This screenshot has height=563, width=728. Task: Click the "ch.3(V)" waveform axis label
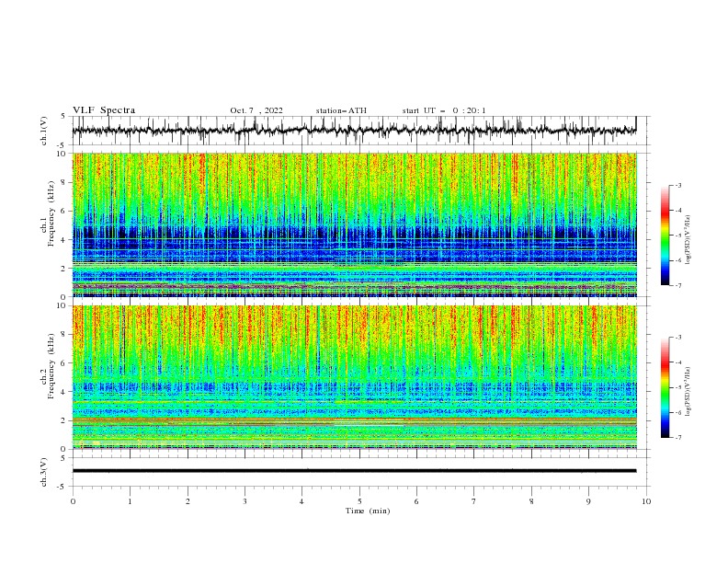44,472
